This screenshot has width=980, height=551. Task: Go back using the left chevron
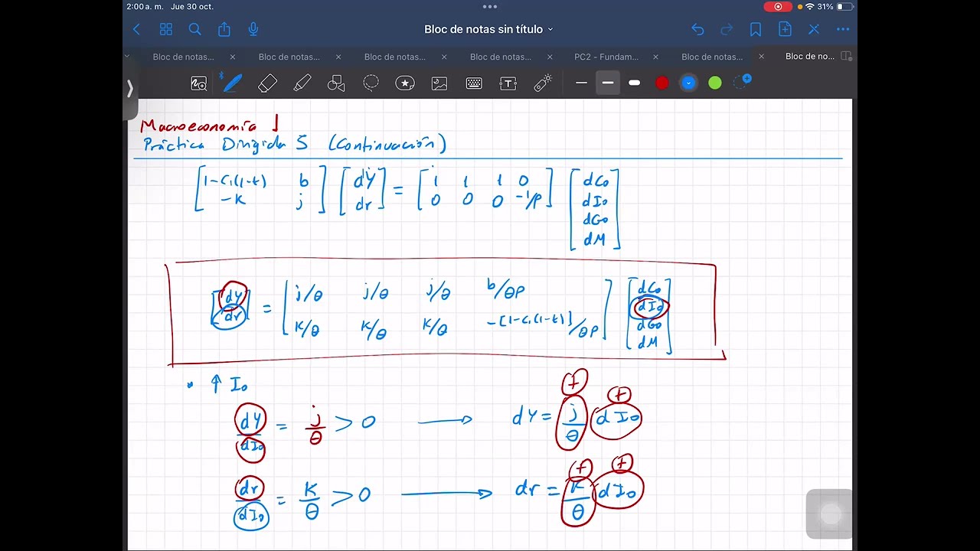pyautogui.click(x=136, y=29)
